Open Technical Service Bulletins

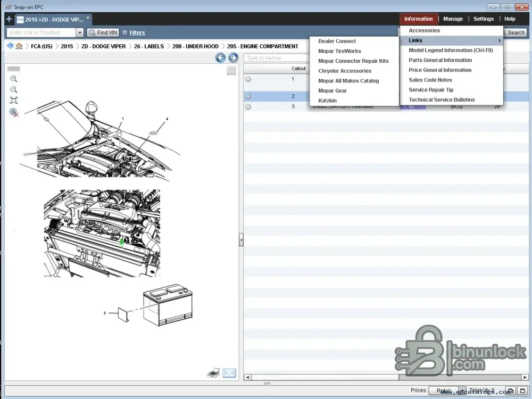451,99
